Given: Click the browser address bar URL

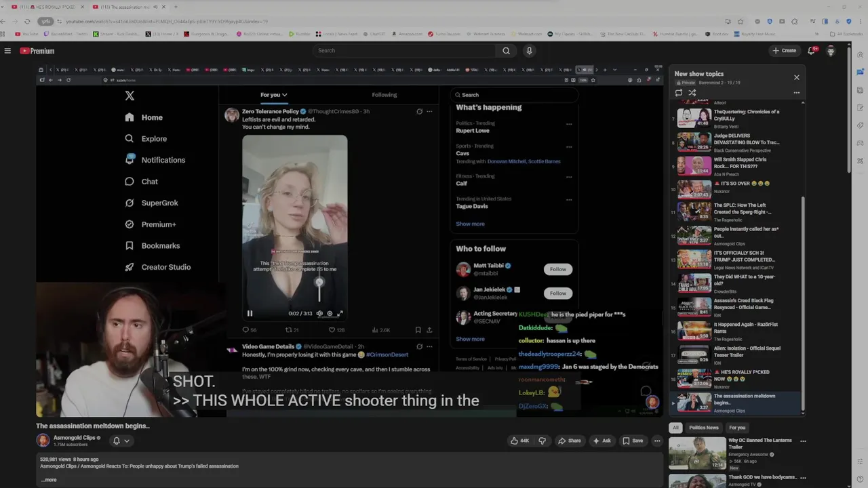Looking at the screenshot, I should tap(166, 21).
